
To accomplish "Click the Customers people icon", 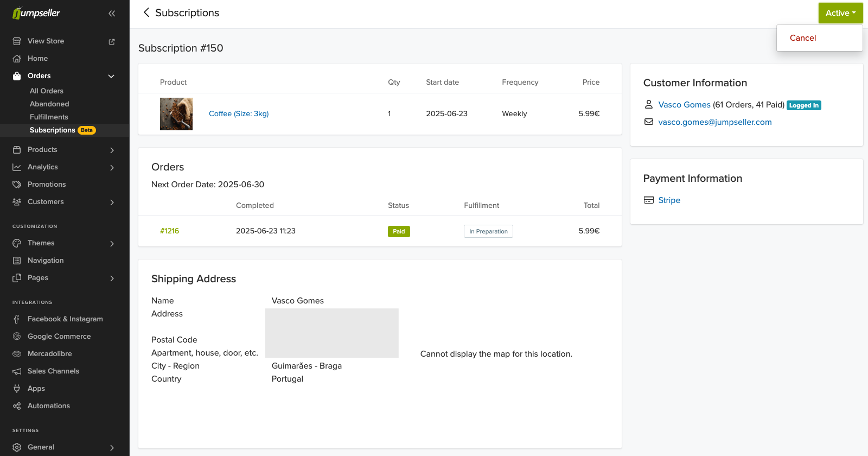I will [17, 202].
